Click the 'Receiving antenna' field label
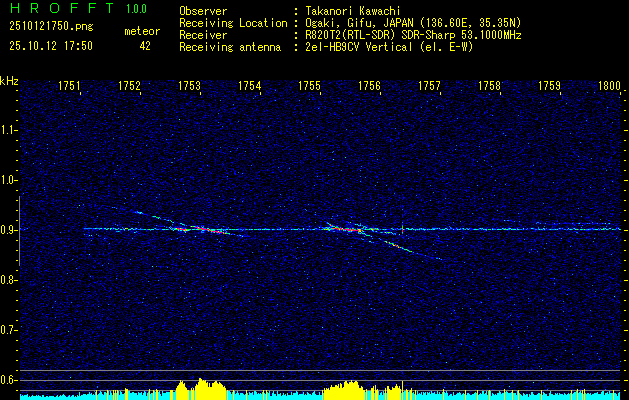The image size is (629, 400). (x=230, y=47)
